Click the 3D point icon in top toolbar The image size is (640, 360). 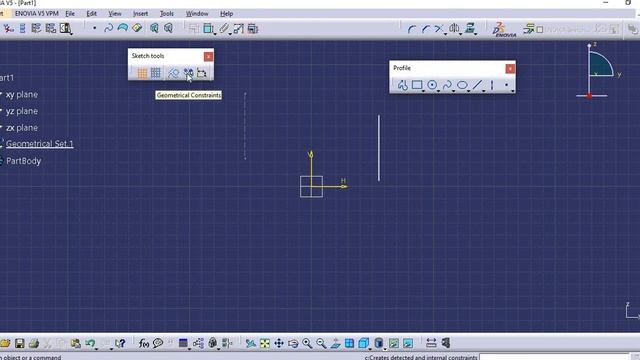coord(94,28)
